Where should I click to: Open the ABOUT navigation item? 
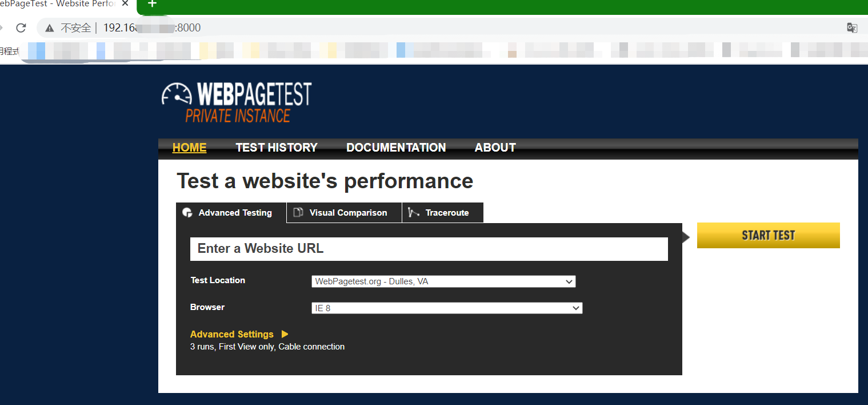[x=495, y=148]
